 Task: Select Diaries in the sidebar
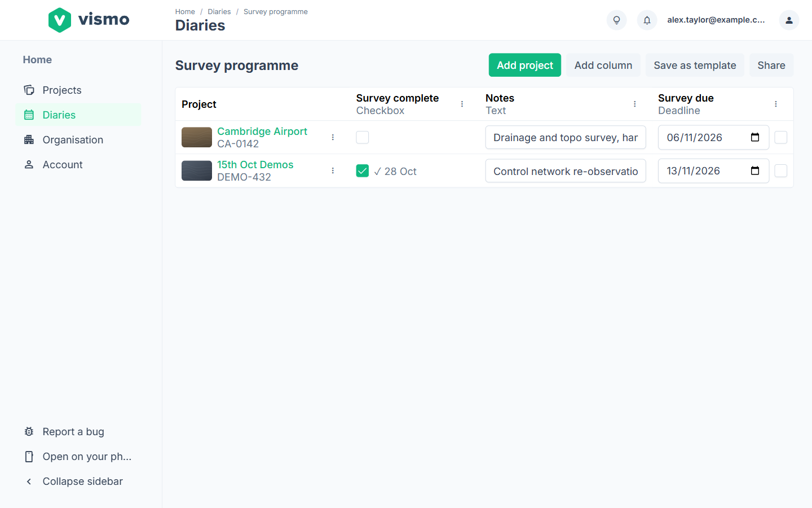click(x=78, y=115)
